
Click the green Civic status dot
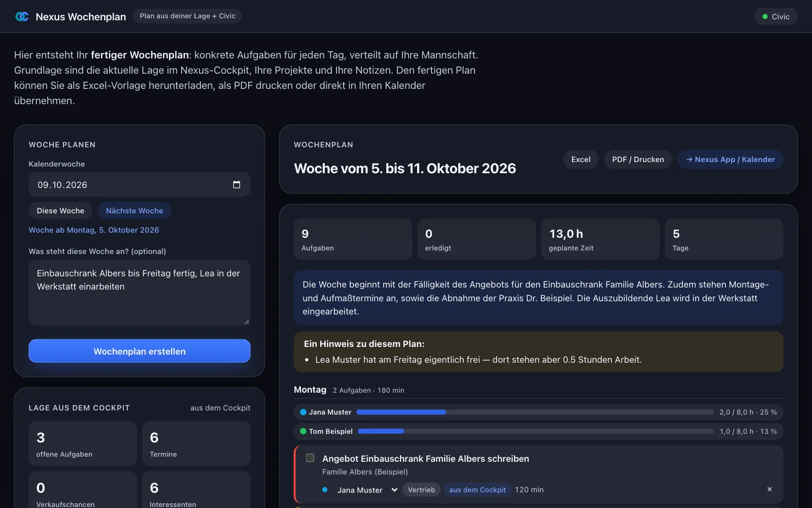click(765, 17)
